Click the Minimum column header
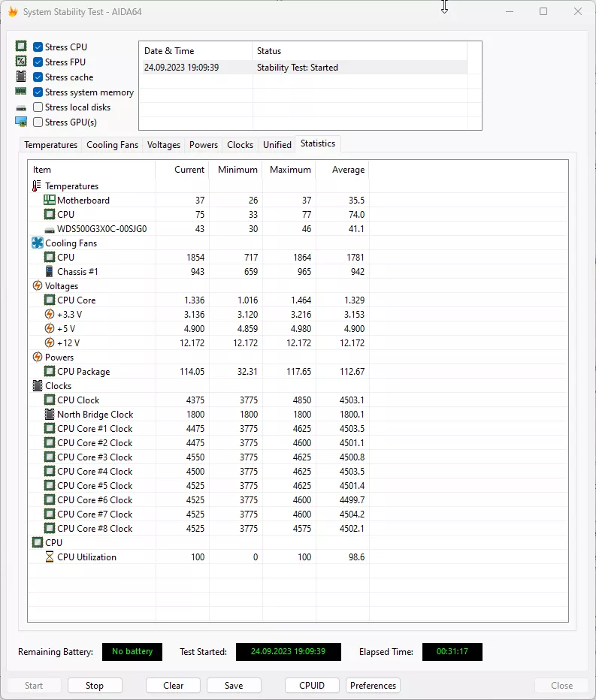 coord(236,170)
